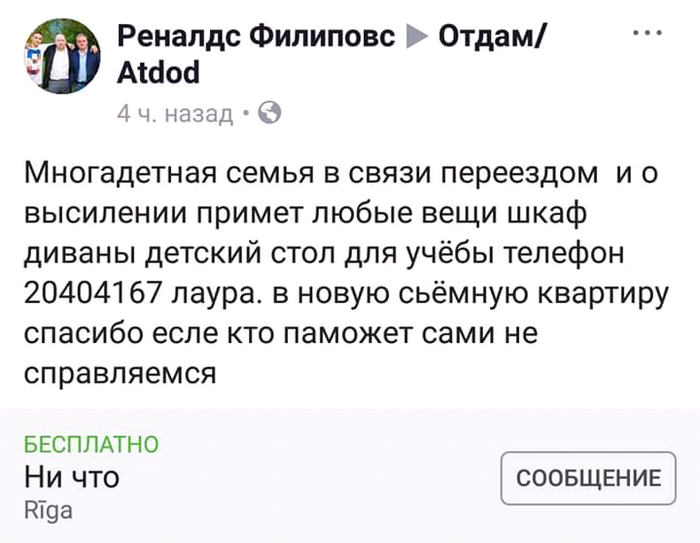Open the Отдам/ group link
This screenshot has height=543, width=700.
click(x=493, y=39)
